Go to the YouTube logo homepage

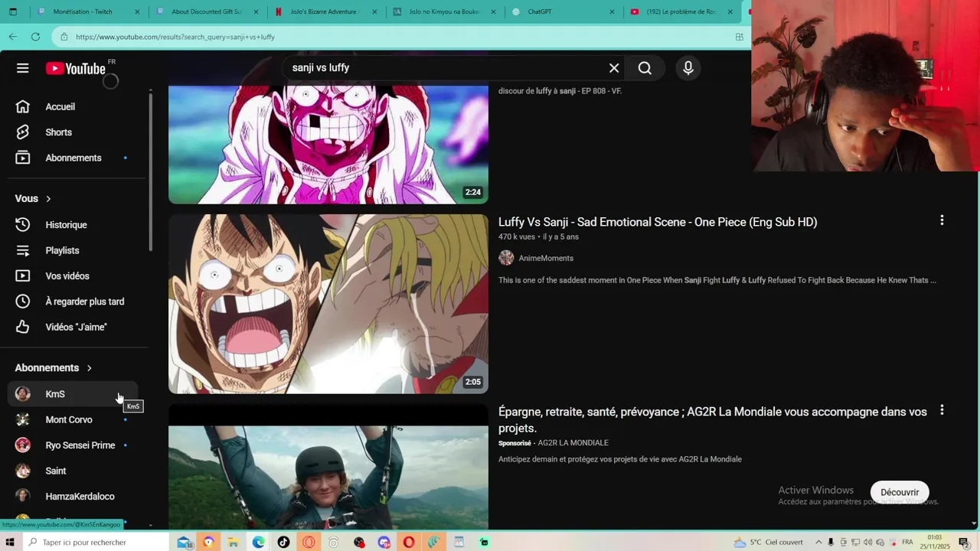pos(75,68)
